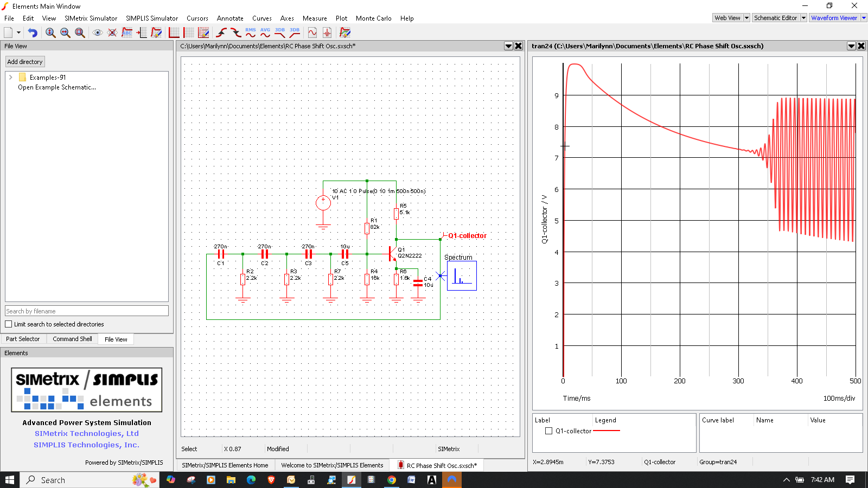This screenshot has height=488, width=868.
Task: Click the new Y-axis grid icon
Action: (x=174, y=33)
